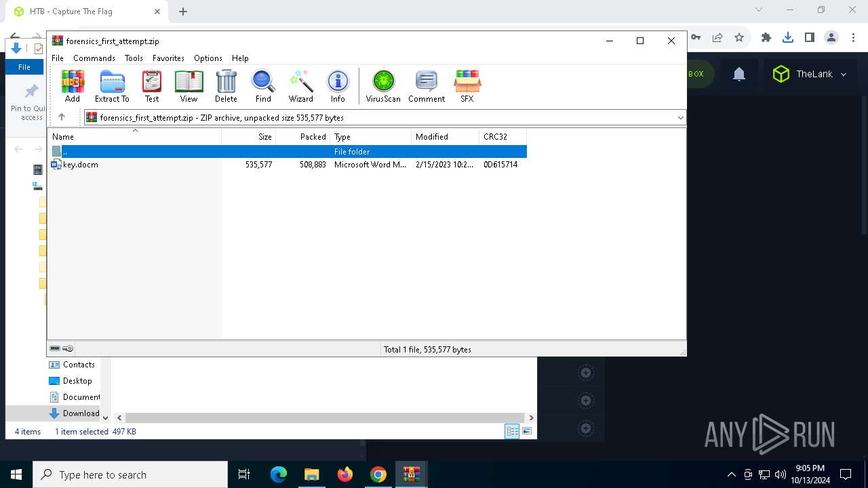Expand TheLank user dropdown
This screenshot has height=488, width=868.
844,75
